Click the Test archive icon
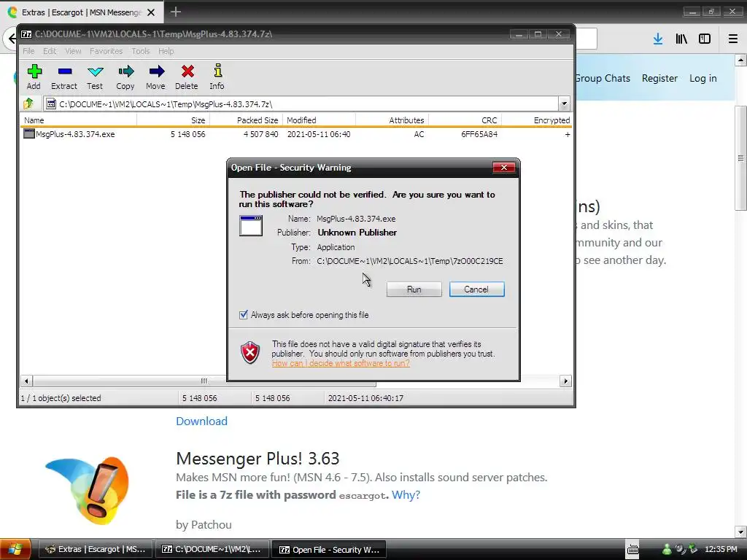The width and height of the screenshot is (747, 560). coord(95,71)
